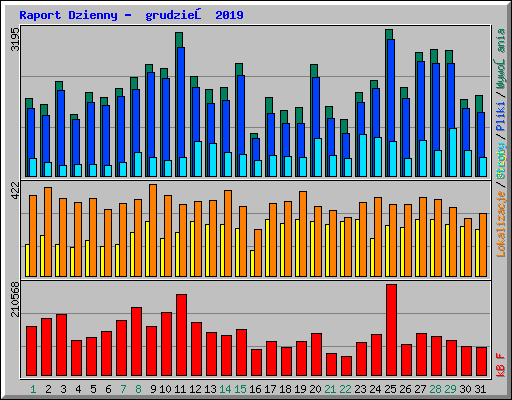Click day label 16 on the x-axis
Screen dimensions: 512x400
tap(255, 389)
